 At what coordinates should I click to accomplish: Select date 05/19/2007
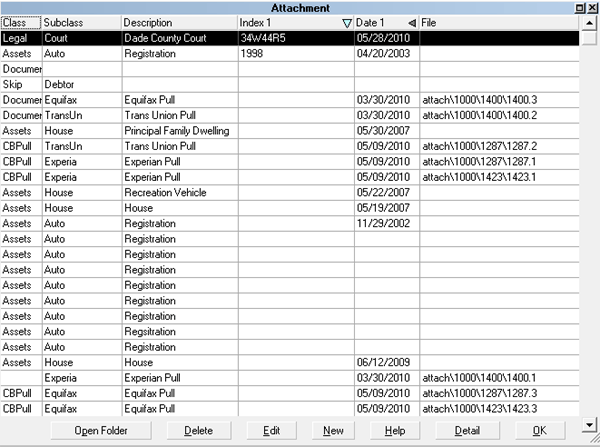point(387,208)
